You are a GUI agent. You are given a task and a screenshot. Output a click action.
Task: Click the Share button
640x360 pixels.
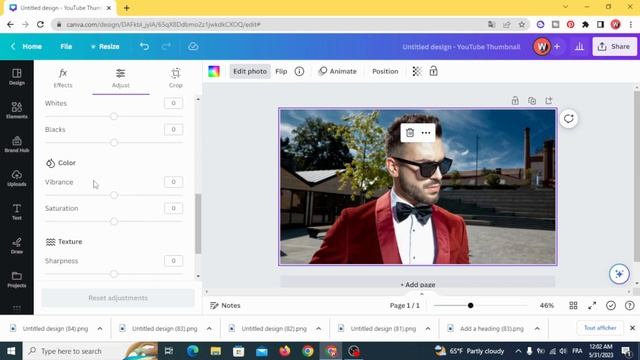(614, 47)
